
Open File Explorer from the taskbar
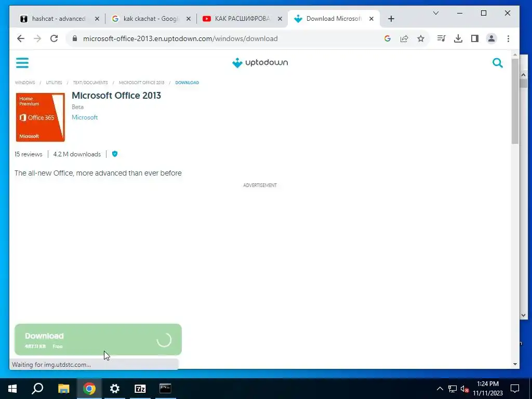click(x=63, y=389)
